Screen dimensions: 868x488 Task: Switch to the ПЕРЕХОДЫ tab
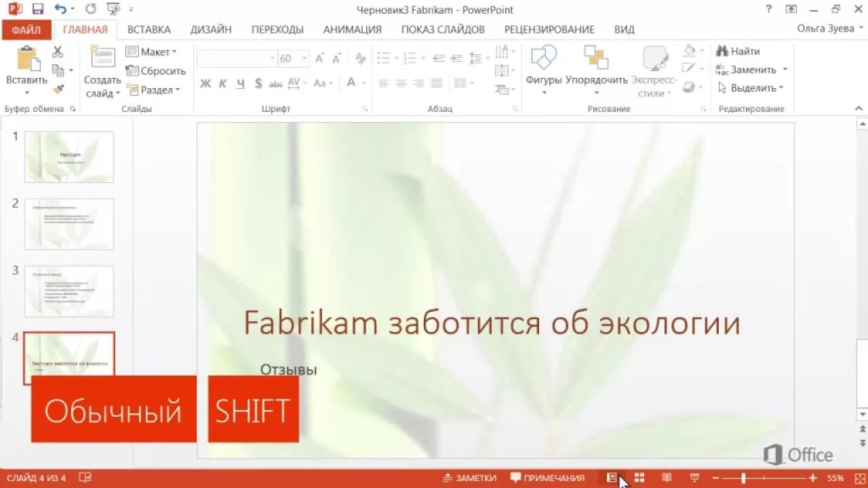pyautogui.click(x=277, y=30)
